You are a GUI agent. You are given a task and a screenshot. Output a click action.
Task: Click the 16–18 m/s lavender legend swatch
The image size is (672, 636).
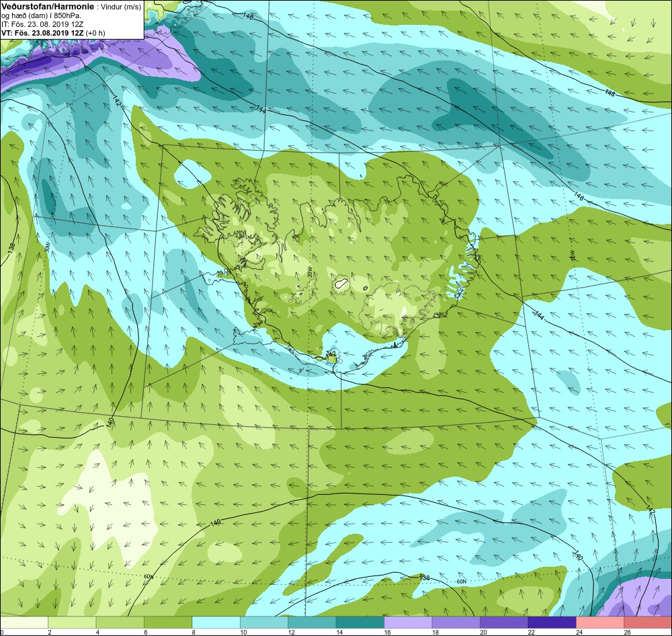point(408,622)
